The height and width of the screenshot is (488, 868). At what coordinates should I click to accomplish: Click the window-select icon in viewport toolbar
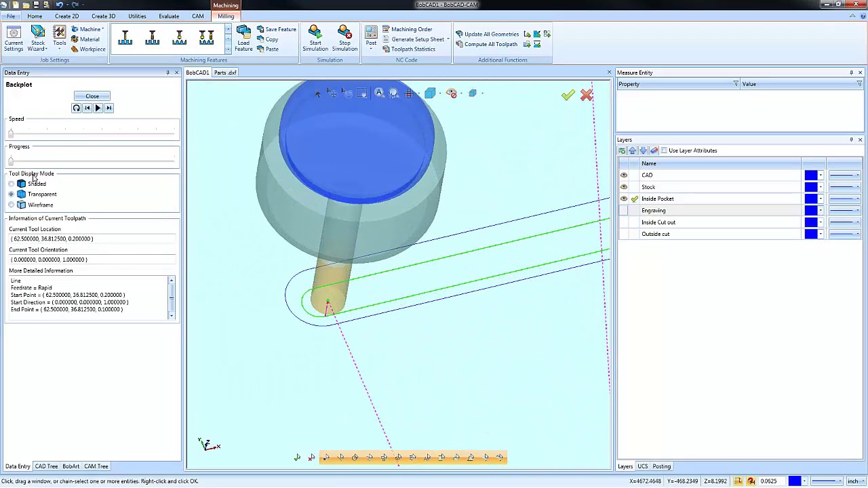[x=362, y=94]
